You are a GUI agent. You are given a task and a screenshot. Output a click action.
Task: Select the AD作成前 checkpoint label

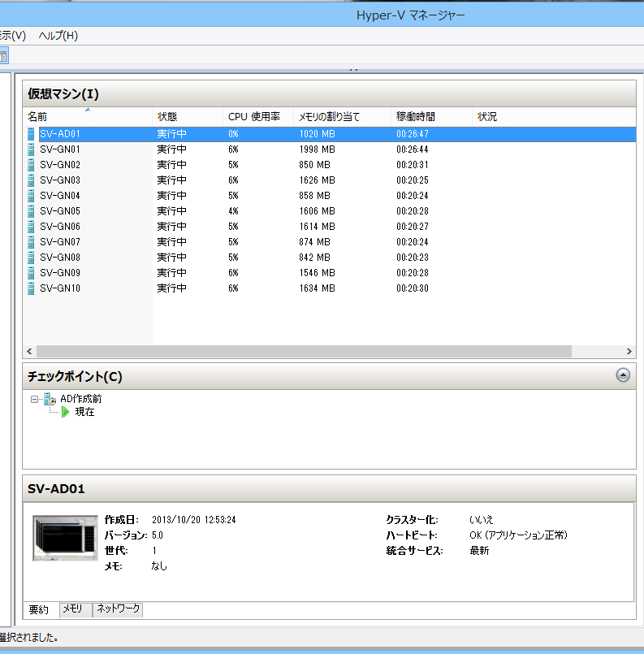(81, 399)
